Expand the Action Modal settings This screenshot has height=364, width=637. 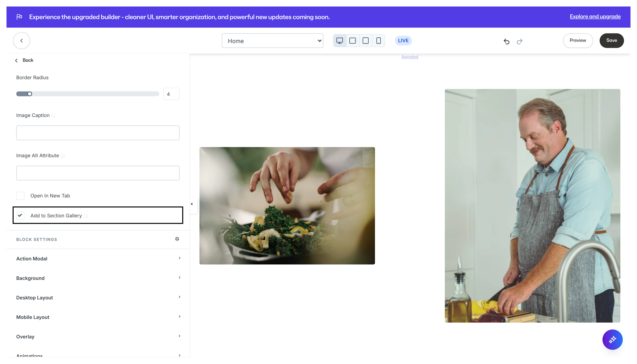[98, 259]
